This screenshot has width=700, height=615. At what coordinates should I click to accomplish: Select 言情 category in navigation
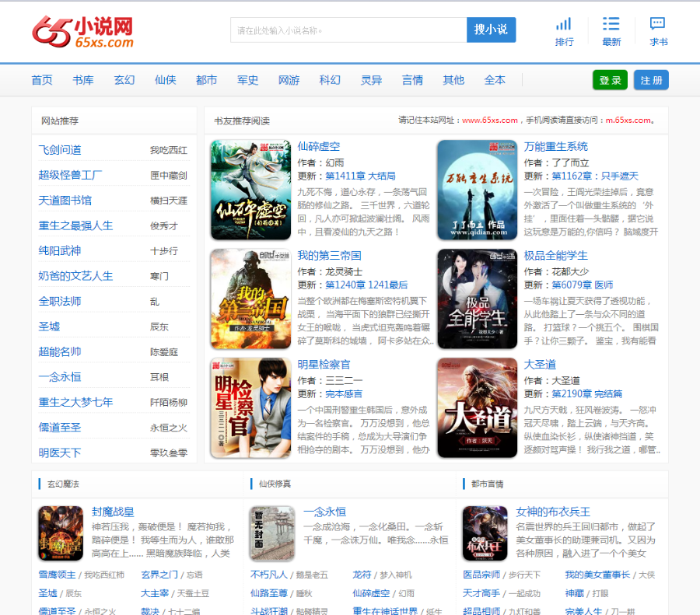[412, 80]
